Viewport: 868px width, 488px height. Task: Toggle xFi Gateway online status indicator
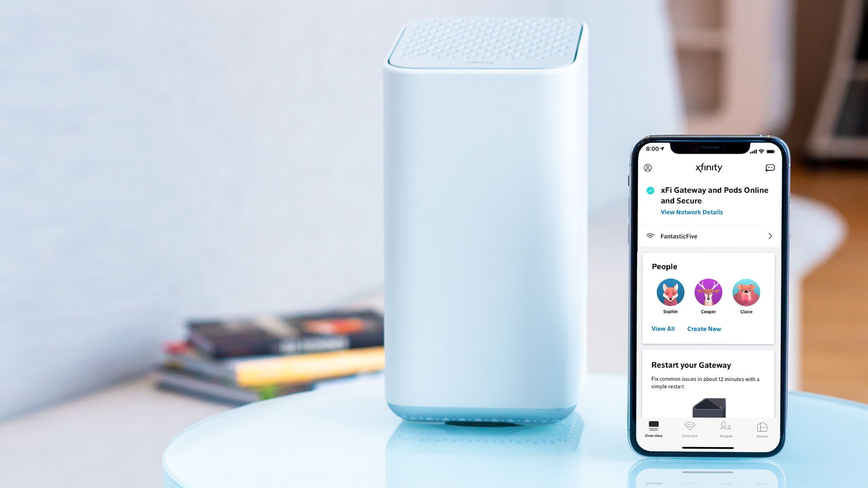point(650,190)
